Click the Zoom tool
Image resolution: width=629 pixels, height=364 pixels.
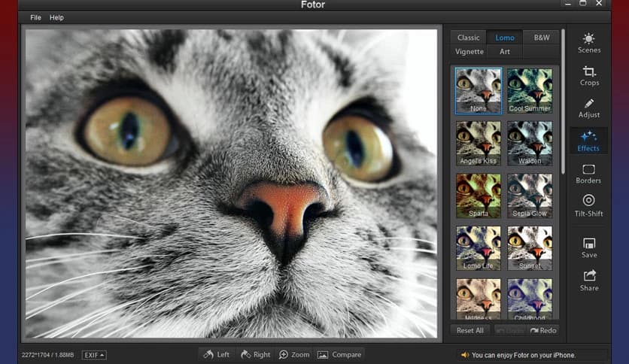(294, 354)
